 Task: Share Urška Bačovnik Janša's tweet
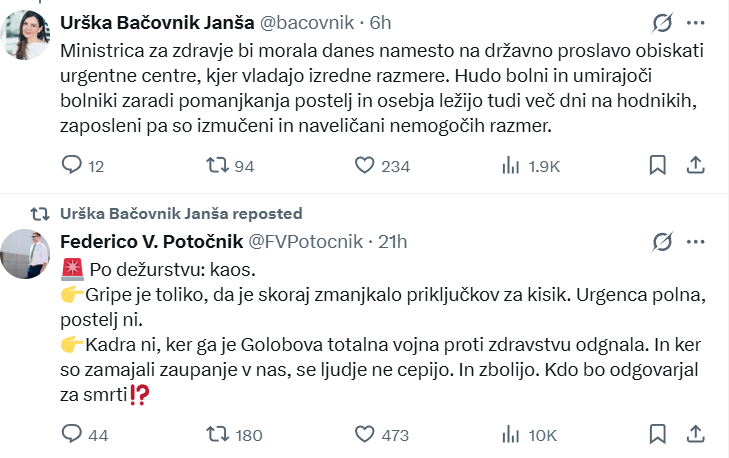point(697,165)
